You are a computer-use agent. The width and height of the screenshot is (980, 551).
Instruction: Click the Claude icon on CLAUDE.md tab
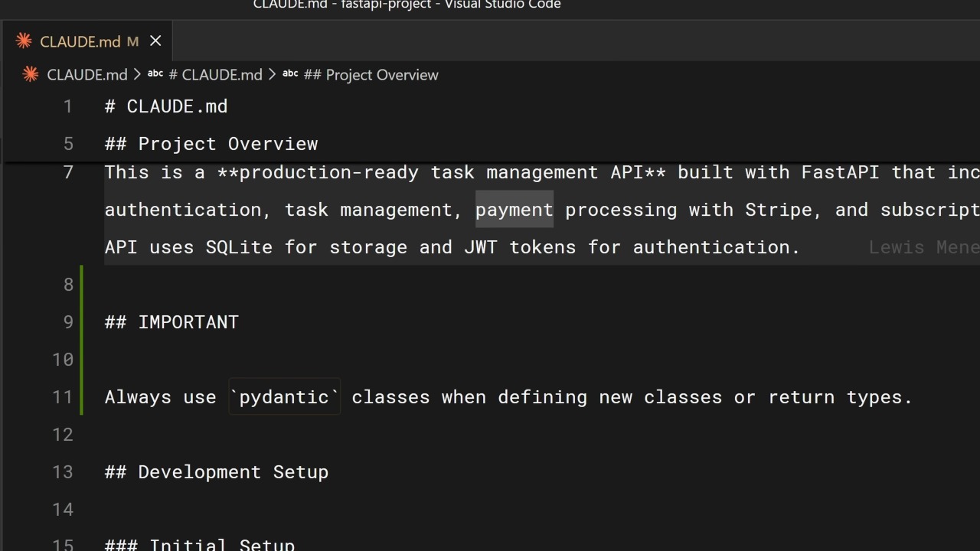(x=24, y=41)
